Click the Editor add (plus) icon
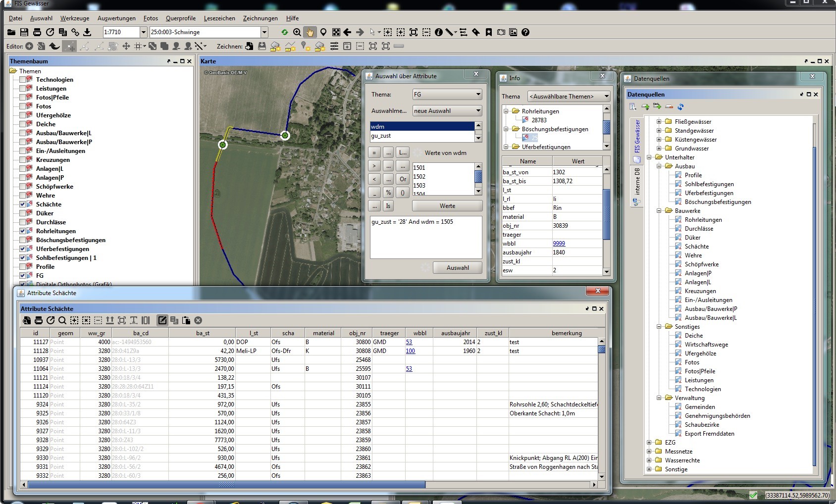The image size is (836, 504). pyautogui.click(x=29, y=46)
